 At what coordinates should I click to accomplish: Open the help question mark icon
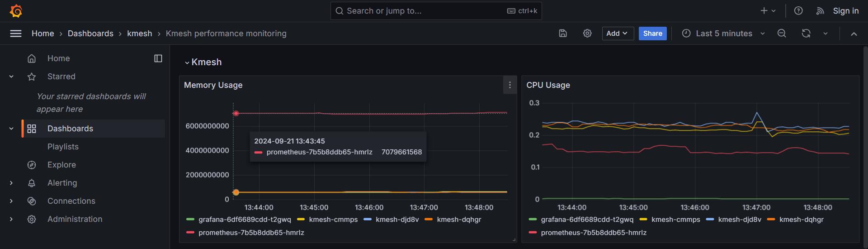pyautogui.click(x=798, y=11)
